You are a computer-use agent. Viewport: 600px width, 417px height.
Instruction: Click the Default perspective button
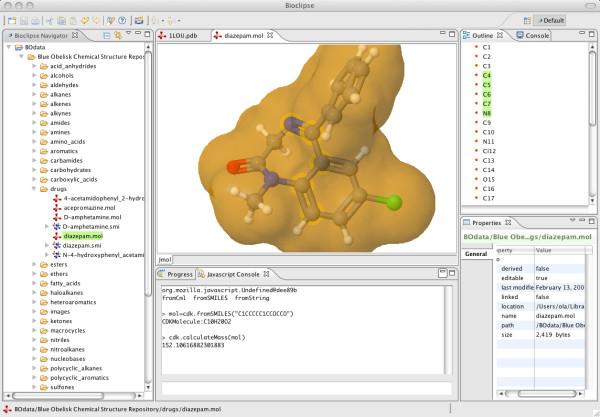pos(551,20)
